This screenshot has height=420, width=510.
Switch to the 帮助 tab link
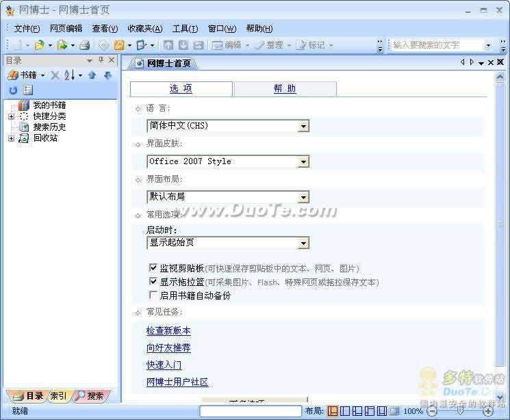(285, 88)
